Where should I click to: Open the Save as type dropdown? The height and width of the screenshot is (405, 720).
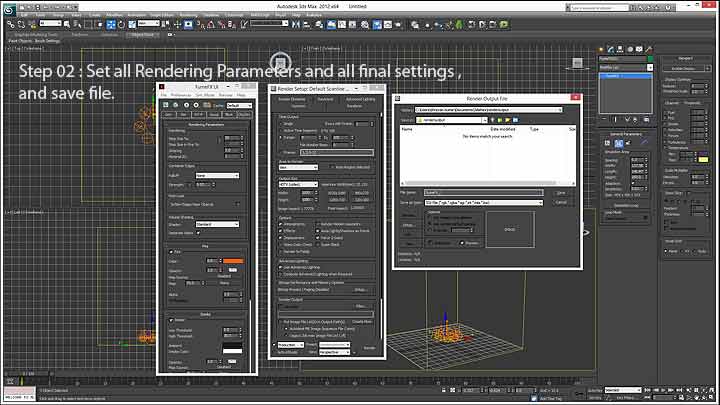point(484,202)
